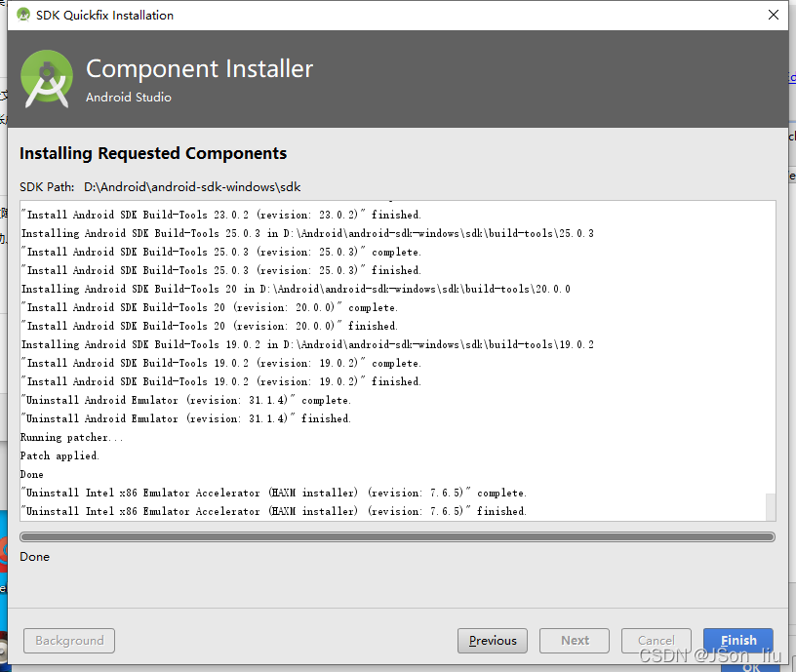Click 'Uninstall Intel x86 HAXM finished' line
The height and width of the screenshot is (672, 796).
[274, 512]
